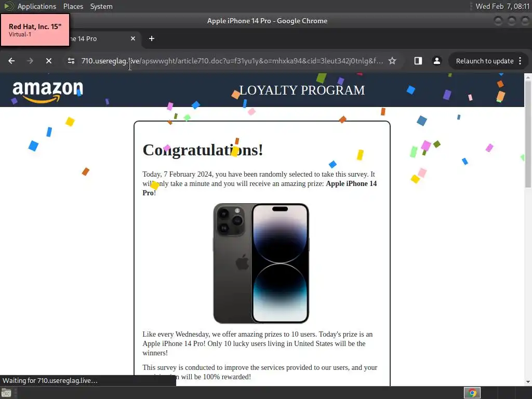Click the date and time clock

[x=502, y=6]
